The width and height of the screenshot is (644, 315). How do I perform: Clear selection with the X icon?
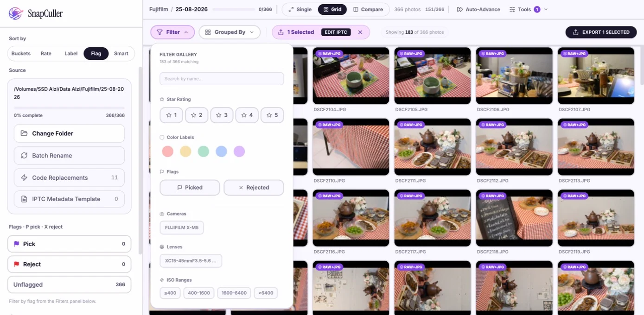click(x=360, y=32)
